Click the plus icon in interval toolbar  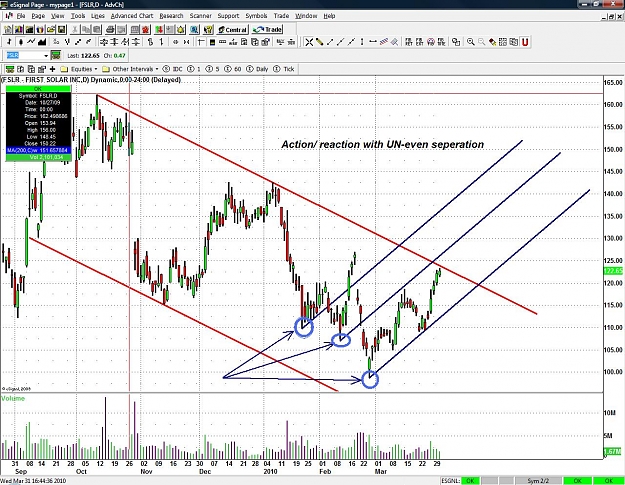[52, 69]
